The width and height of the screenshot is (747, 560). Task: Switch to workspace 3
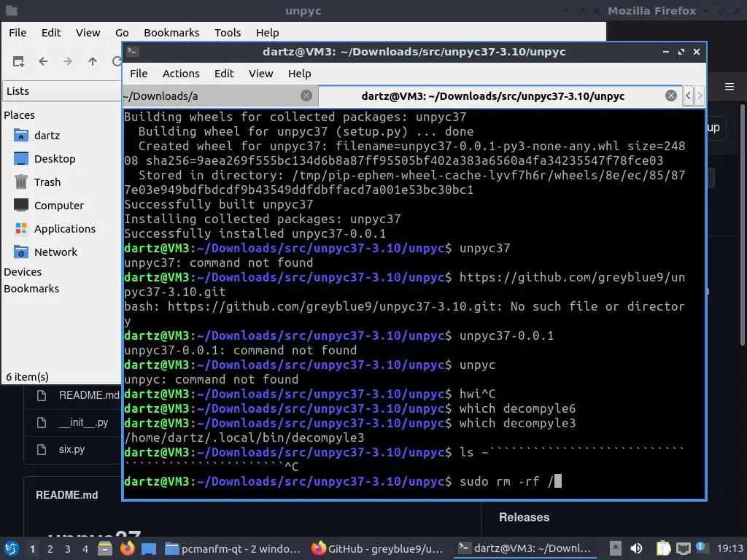click(x=68, y=549)
